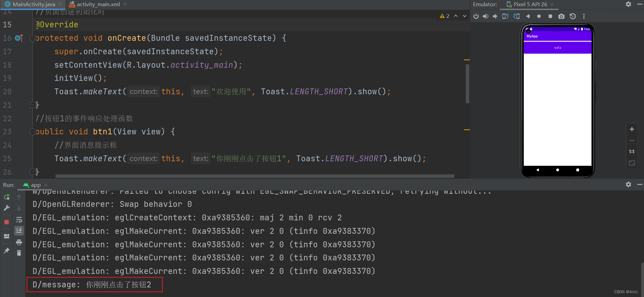Tap Android Home in phone nav bar
The image size is (644, 297).
click(x=557, y=170)
